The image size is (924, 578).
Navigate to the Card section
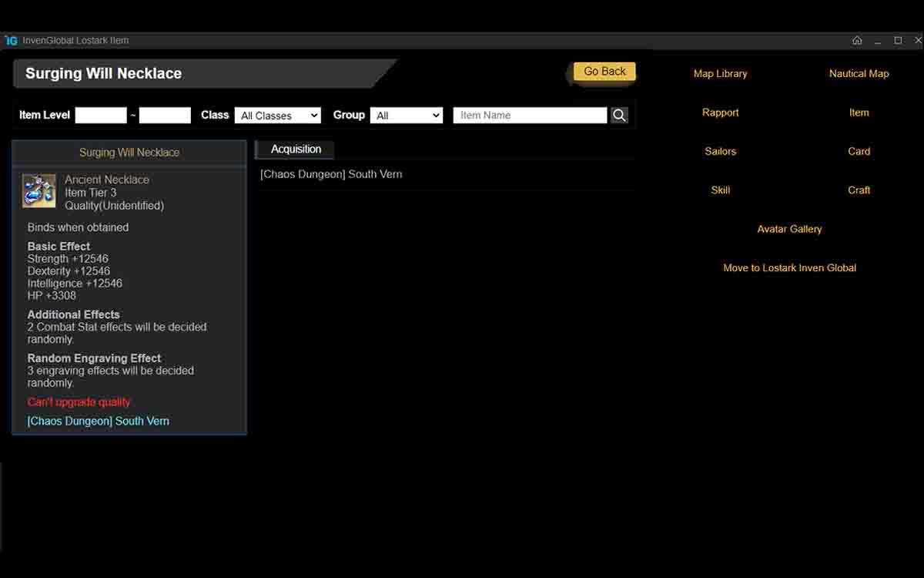pos(859,152)
